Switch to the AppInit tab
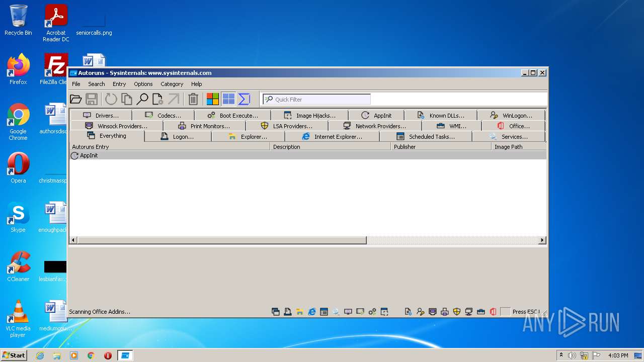The height and width of the screenshot is (362, 644). coord(376,116)
